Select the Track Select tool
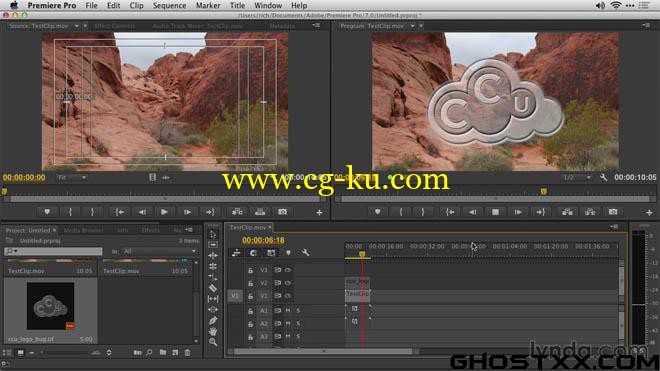660x371 pixels. [x=213, y=245]
